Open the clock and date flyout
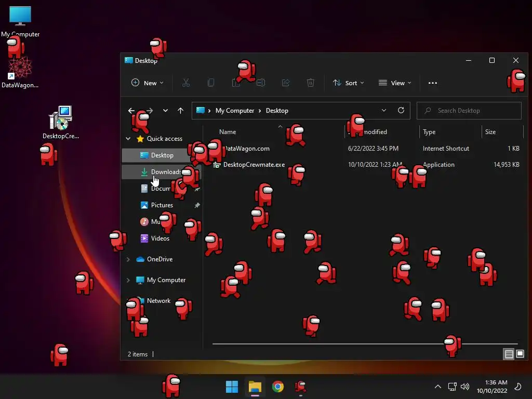532x399 pixels. coord(491,387)
